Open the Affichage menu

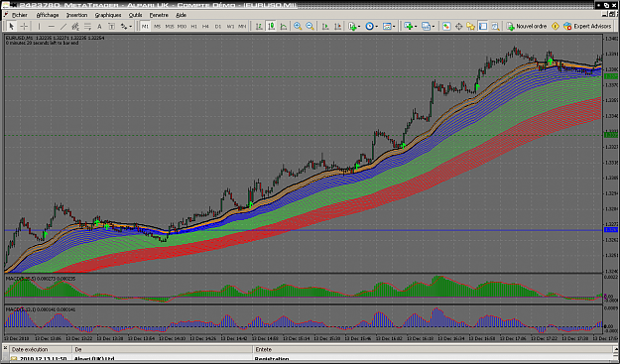[48, 15]
